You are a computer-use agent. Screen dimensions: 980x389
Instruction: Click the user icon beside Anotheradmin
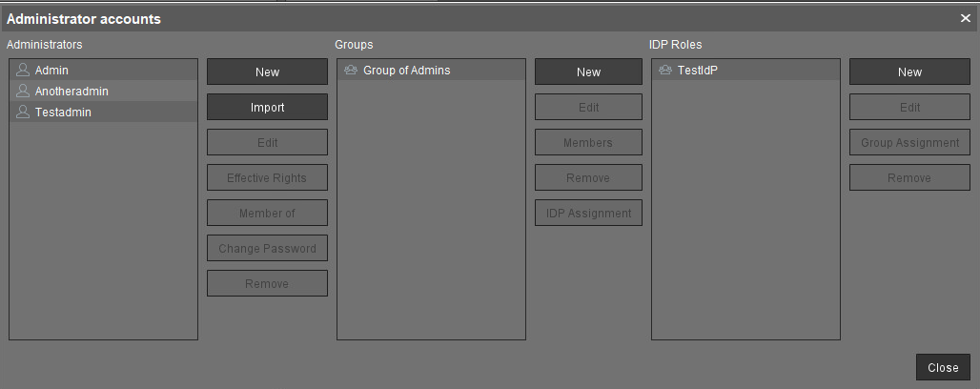pos(23,92)
